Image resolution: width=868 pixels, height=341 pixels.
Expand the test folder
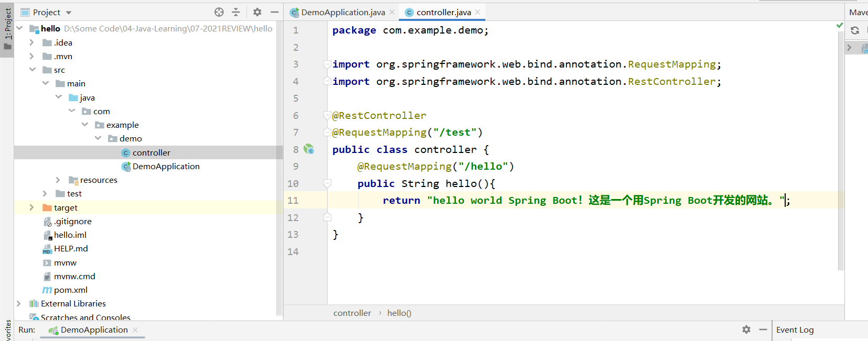tap(45, 193)
